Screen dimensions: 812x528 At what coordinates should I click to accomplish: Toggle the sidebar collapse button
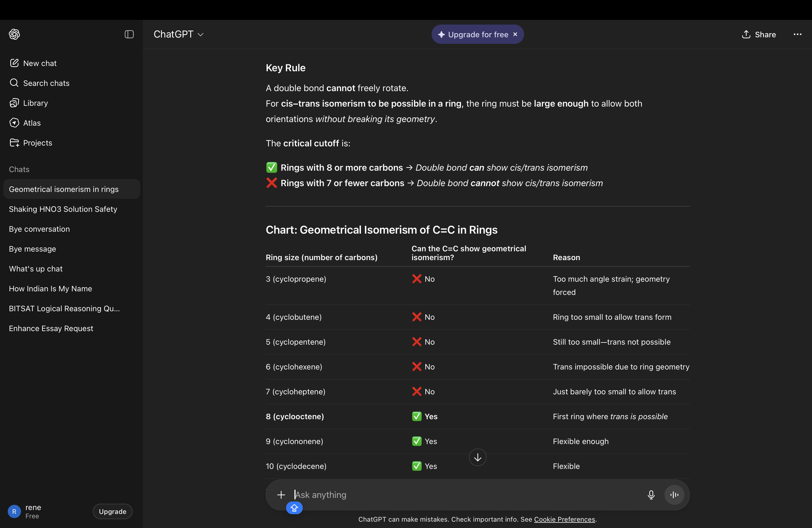[x=129, y=34]
